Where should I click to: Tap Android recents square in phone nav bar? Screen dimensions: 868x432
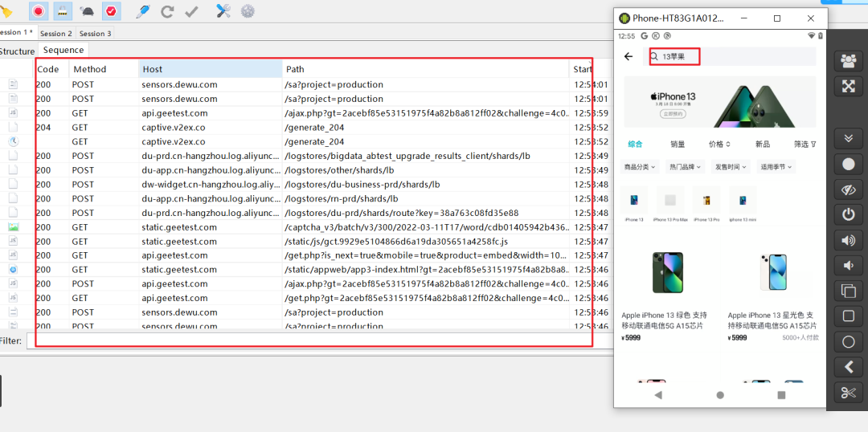click(x=782, y=395)
